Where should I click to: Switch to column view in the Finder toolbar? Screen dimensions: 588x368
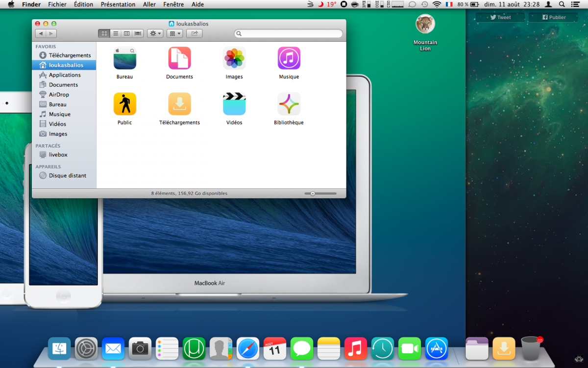click(127, 33)
